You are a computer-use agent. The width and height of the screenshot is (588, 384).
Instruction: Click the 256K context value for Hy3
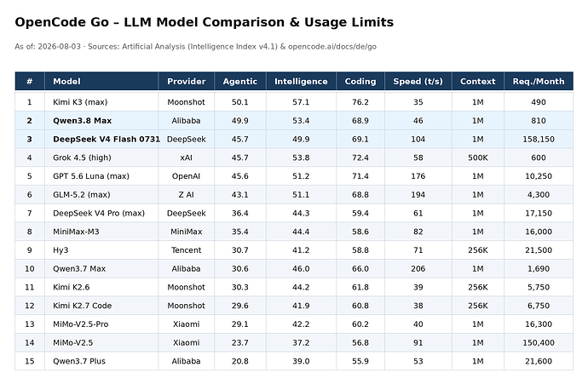[478, 250]
